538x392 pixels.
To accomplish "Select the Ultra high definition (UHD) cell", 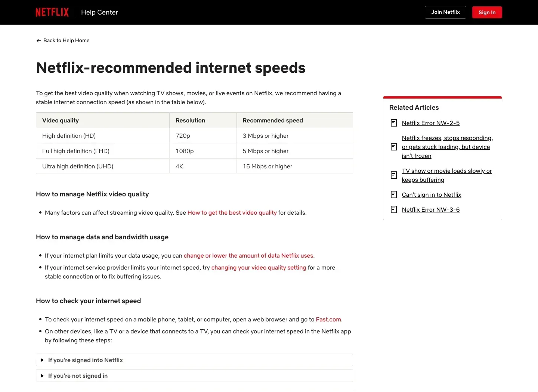I will coord(103,166).
